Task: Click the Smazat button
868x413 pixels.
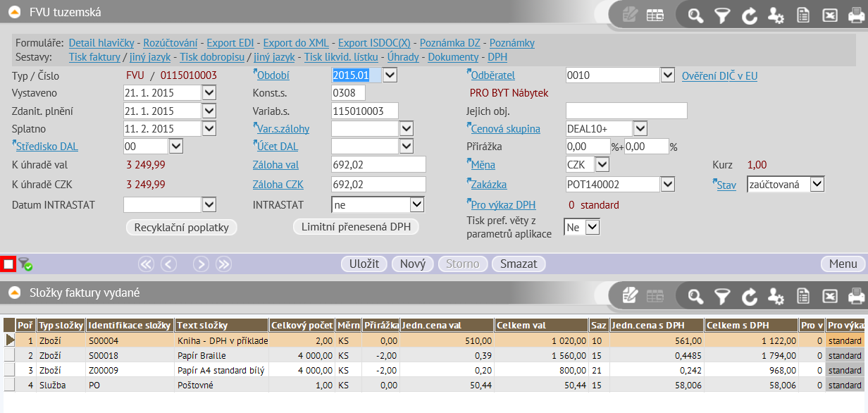Action: pyautogui.click(x=519, y=264)
